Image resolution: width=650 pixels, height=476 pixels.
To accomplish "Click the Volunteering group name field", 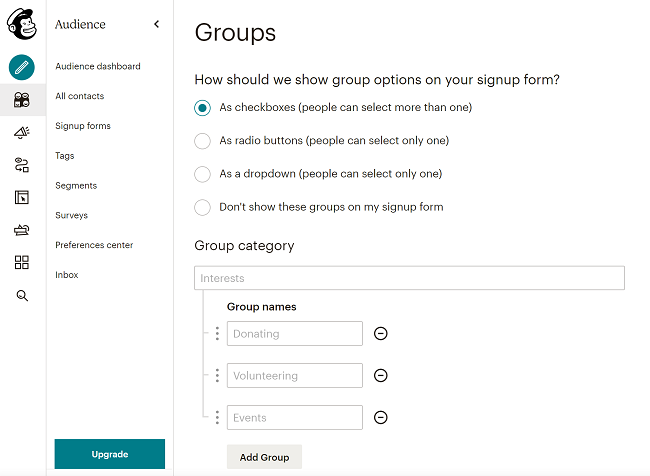I will pyautogui.click(x=294, y=376).
